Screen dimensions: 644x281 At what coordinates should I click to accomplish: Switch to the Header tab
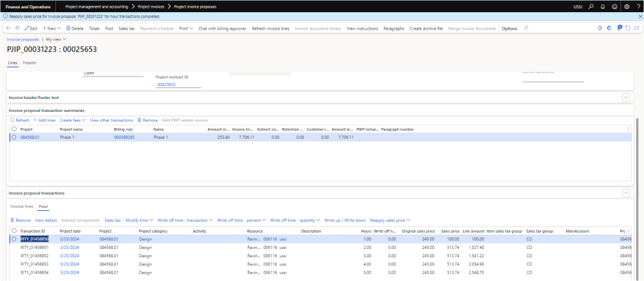tap(30, 62)
